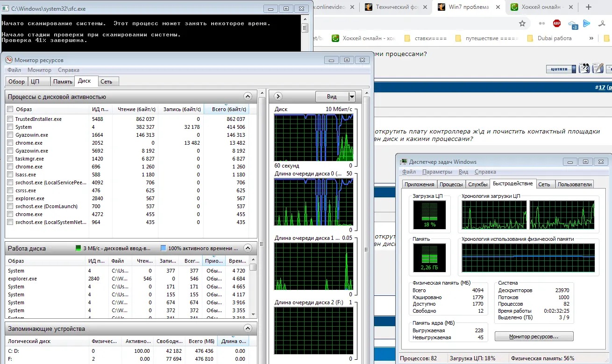The width and height of the screenshot is (612, 364).
Task: Toggle the select-all Образ header checkbox
Action: [x=10, y=109]
